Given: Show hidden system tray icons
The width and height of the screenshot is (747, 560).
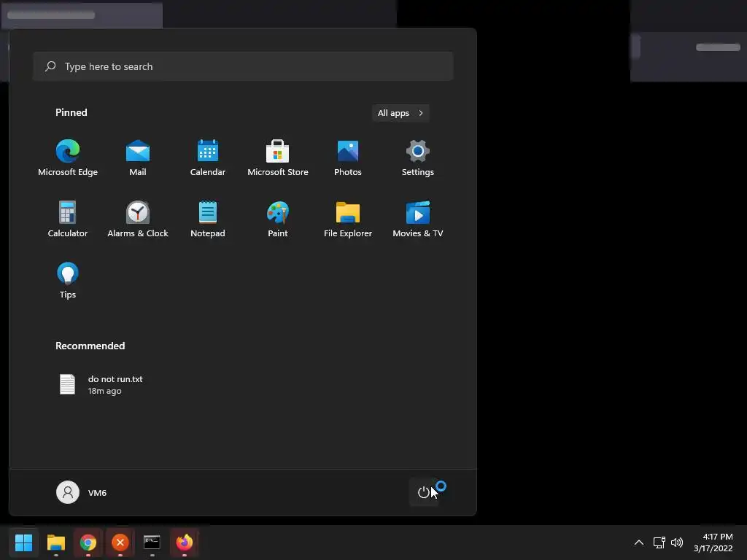Looking at the screenshot, I should coord(639,542).
